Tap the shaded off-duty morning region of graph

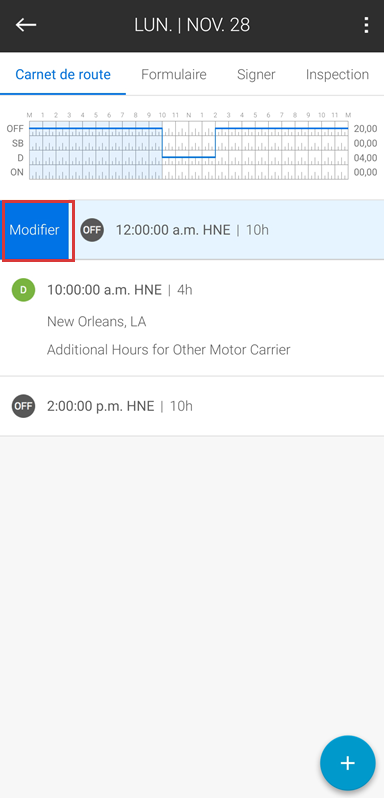(x=96, y=150)
